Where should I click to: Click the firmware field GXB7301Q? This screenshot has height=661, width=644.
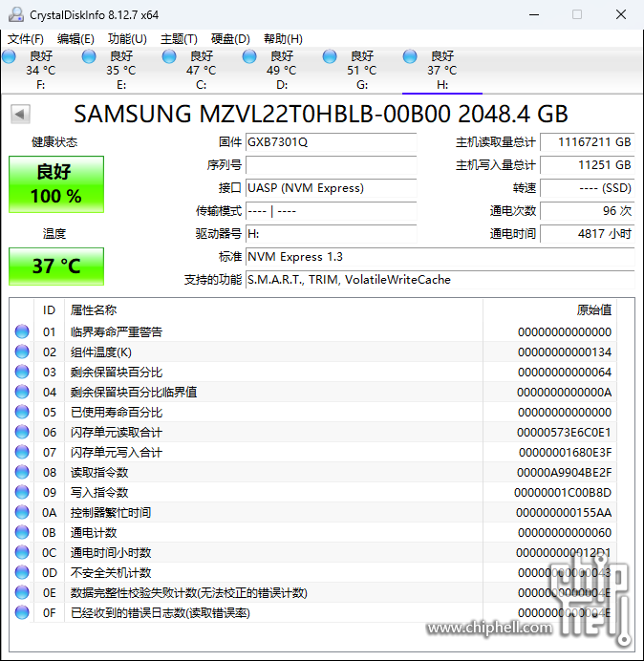[331, 142]
